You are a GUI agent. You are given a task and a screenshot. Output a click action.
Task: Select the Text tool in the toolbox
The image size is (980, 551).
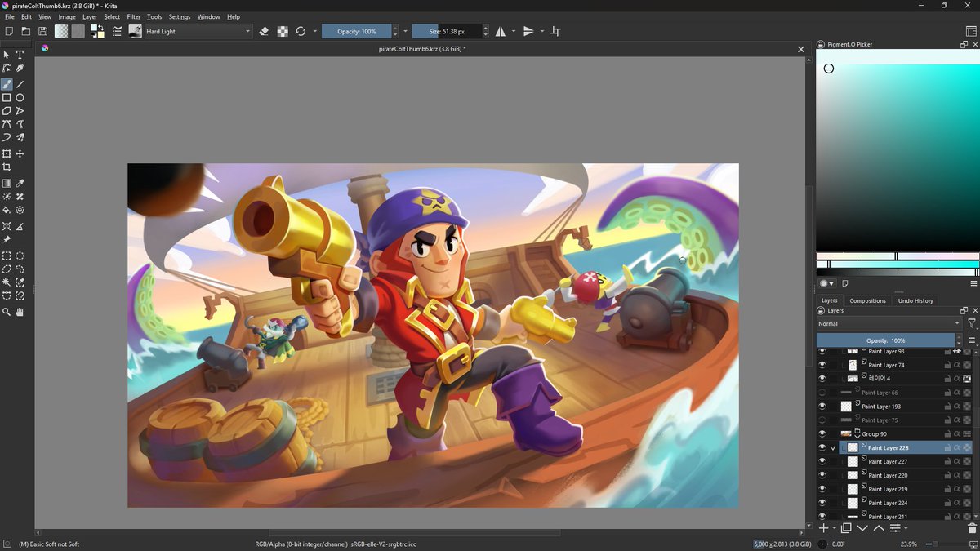coord(20,55)
